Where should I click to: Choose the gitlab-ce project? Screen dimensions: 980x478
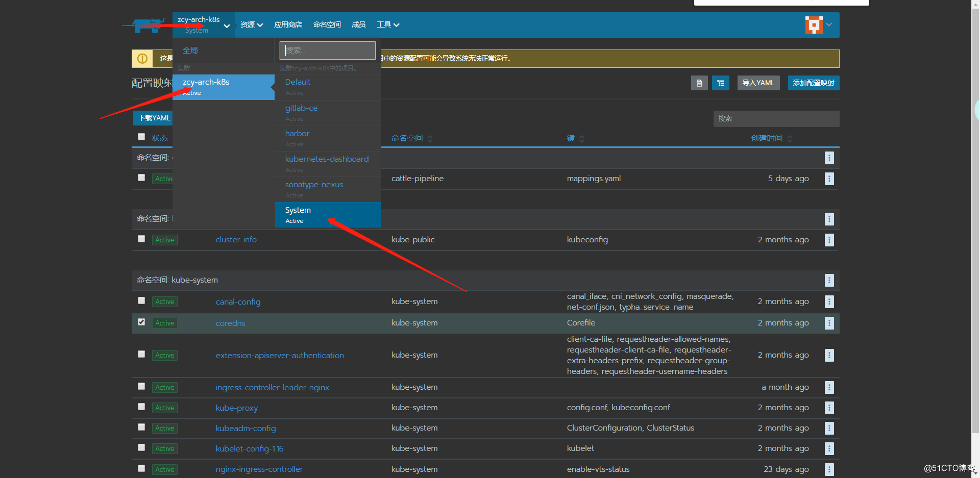click(x=328, y=113)
